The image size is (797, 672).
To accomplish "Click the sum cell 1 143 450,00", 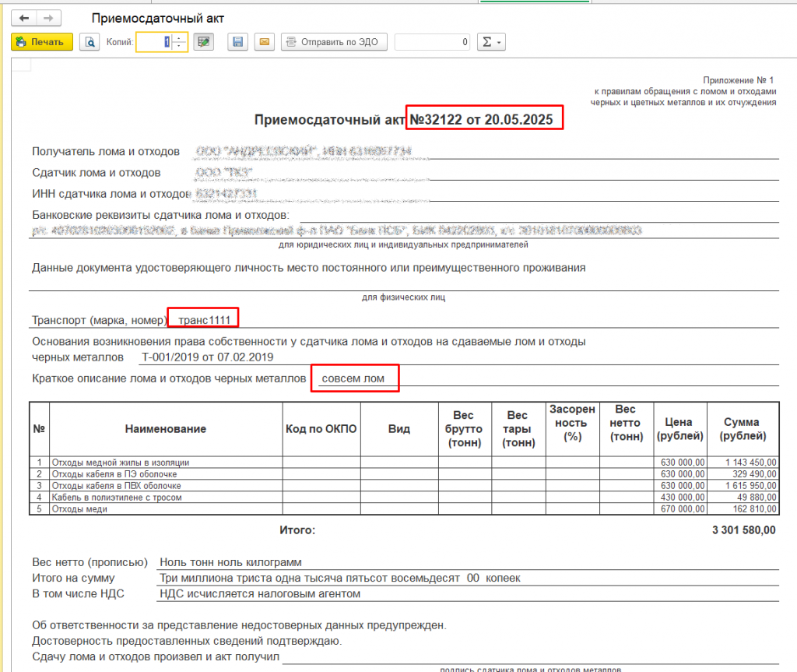I will 743,463.
